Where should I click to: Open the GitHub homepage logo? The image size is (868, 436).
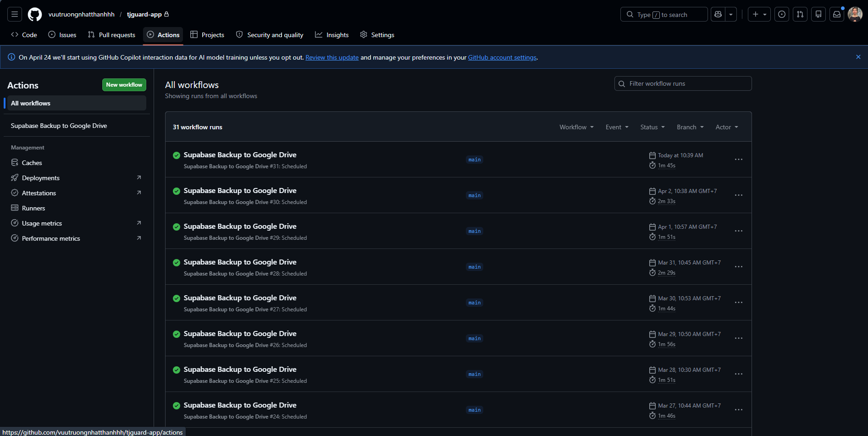click(x=35, y=15)
